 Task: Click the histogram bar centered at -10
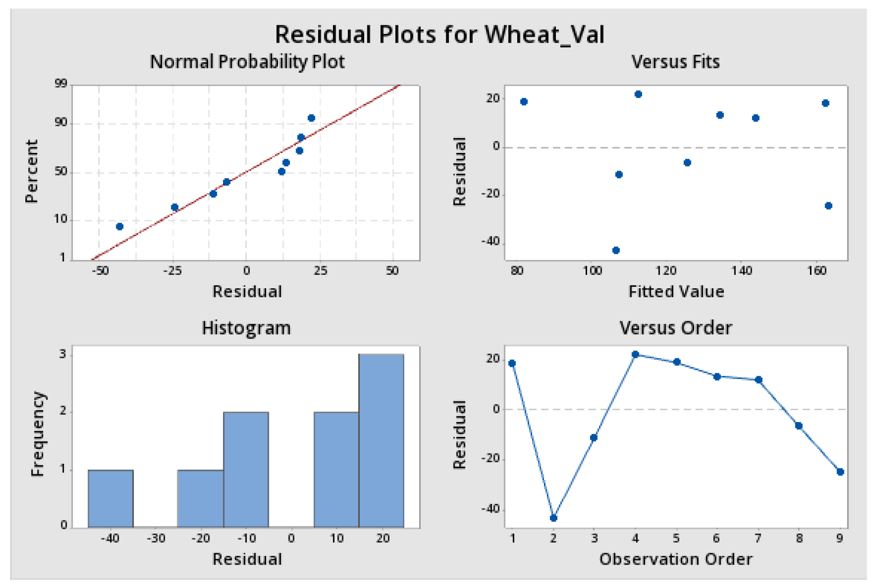[x=246, y=468]
